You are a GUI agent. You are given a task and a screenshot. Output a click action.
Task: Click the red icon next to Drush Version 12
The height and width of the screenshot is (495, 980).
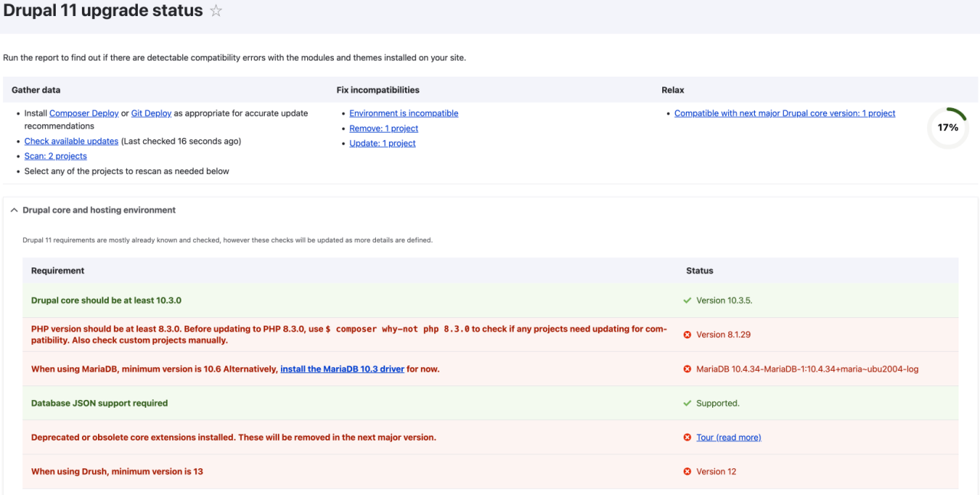(x=687, y=471)
